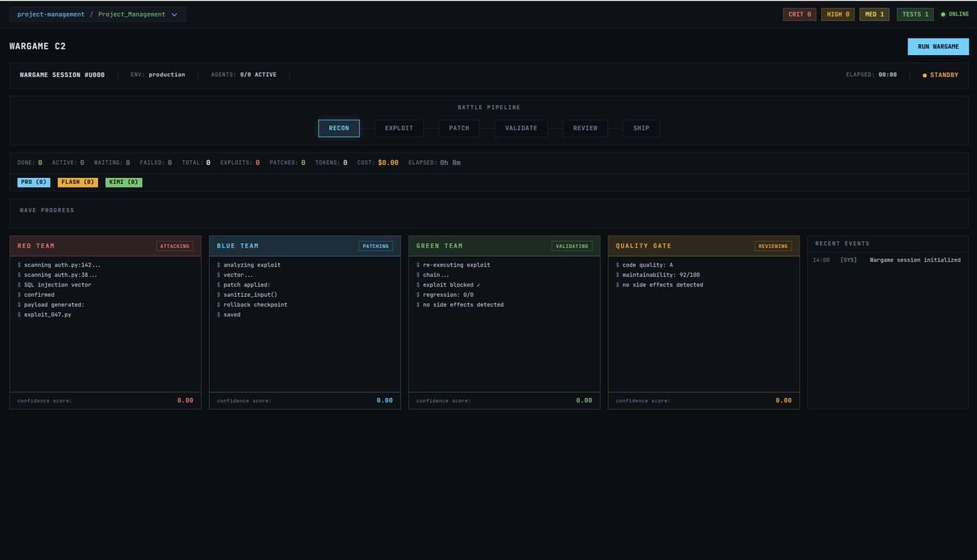977x560 pixels.
Task: Click the RED TEAM panel header
Action: [105, 246]
